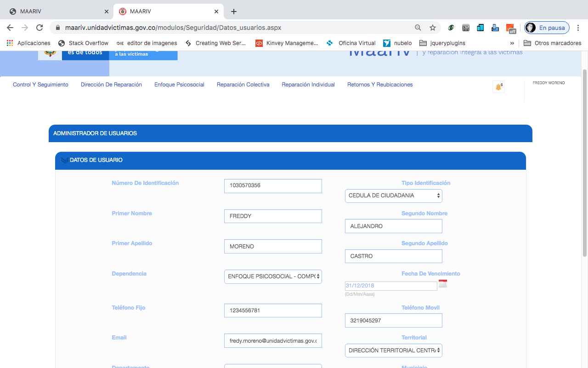Click the padlock site info icon
This screenshot has height=368, width=588.
click(58, 28)
